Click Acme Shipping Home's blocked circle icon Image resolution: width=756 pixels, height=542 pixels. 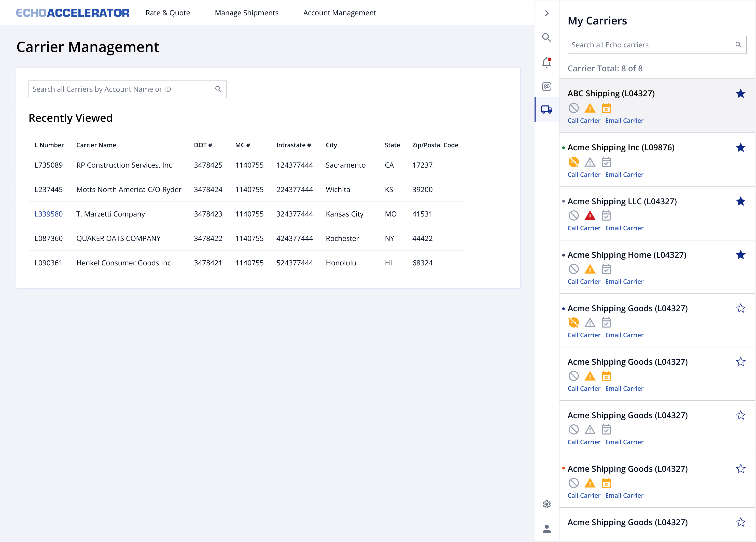(x=574, y=269)
